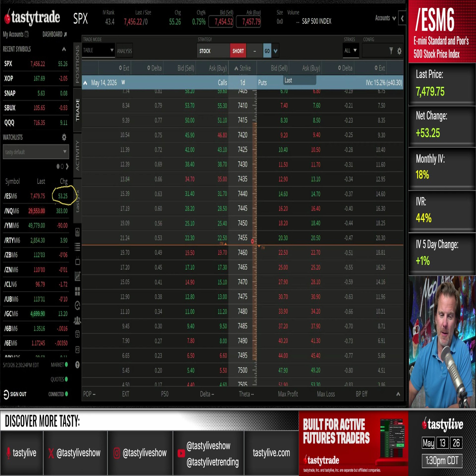Screen dimensions: 476x476
Task: Open the tasty default watchlist dropdown
Action: point(36,152)
